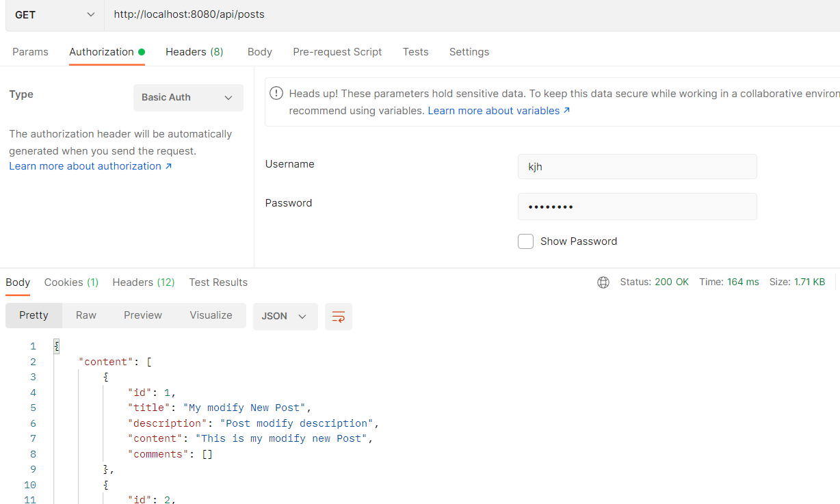Image resolution: width=840 pixels, height=504 pixels.
Task: Expand the Basic Auth type dropdown
Action: click(188, 98)
